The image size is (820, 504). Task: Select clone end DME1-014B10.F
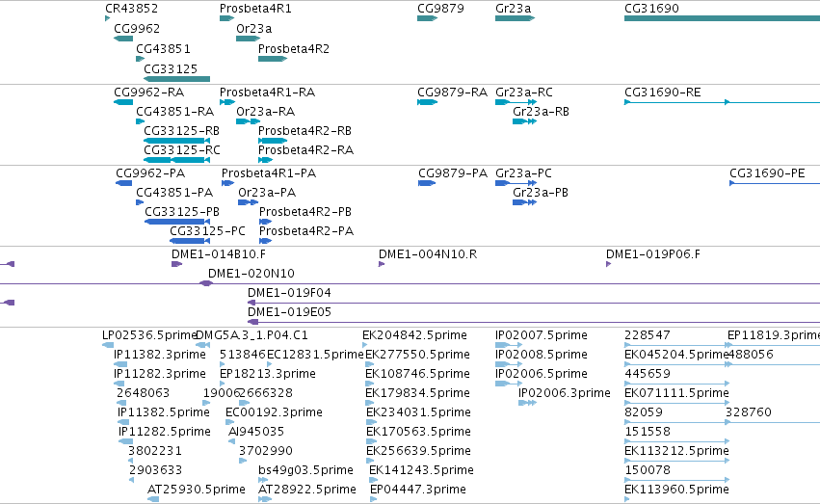(x=219, y=254)
